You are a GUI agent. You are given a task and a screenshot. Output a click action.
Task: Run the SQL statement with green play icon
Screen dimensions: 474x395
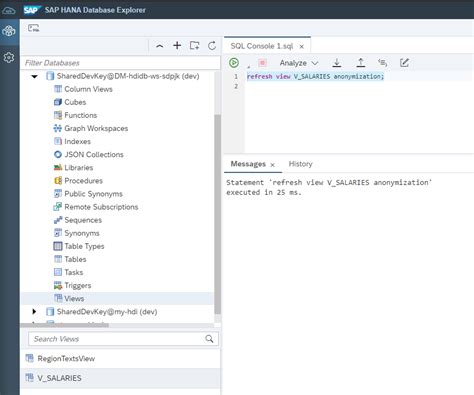(234, 63)
